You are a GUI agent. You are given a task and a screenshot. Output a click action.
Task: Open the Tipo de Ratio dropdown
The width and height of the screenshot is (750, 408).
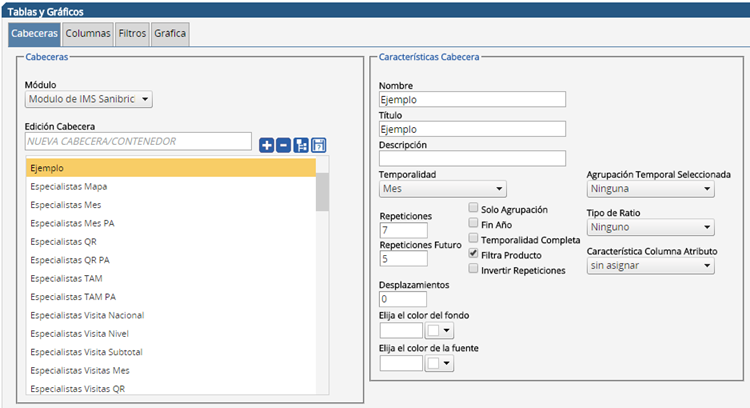[x=651, y=227]
